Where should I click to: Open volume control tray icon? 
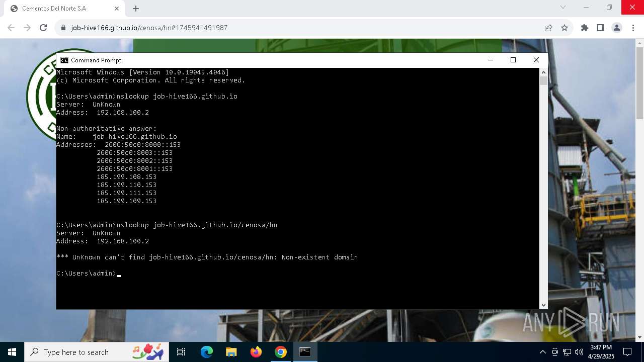[x=579, y=352]
